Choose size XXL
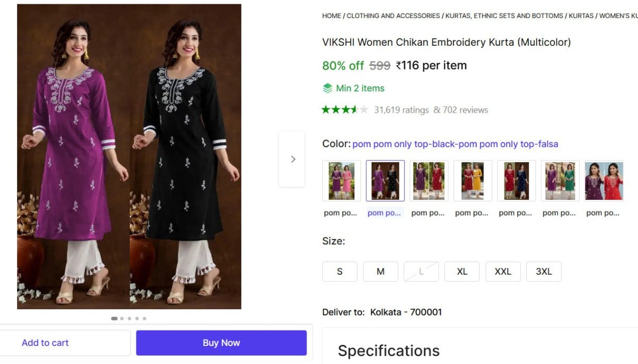The height and width of the screenshot is (364, 638). (503, 272)
